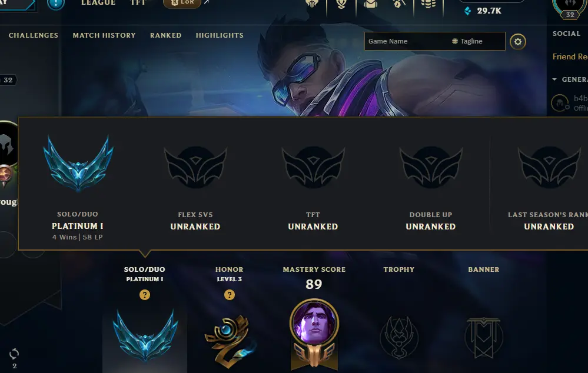Switch to the Challenges tab
Viewport: 588px width, 373px height.
click(34, 35)
